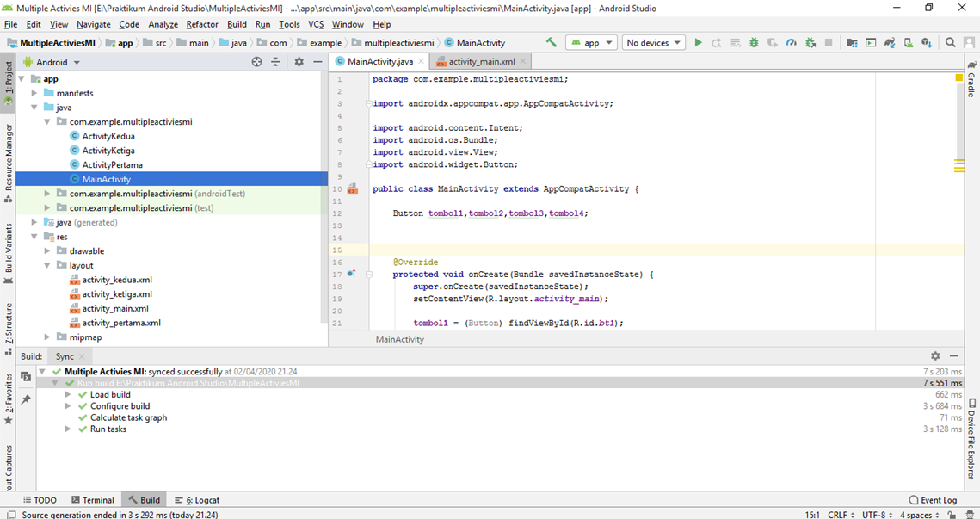Image resolution: width=980 pixels, height=519 pixels.
Task: Click the scroll from source target icon
Action: pyautogui.click(x=256, y=62)
